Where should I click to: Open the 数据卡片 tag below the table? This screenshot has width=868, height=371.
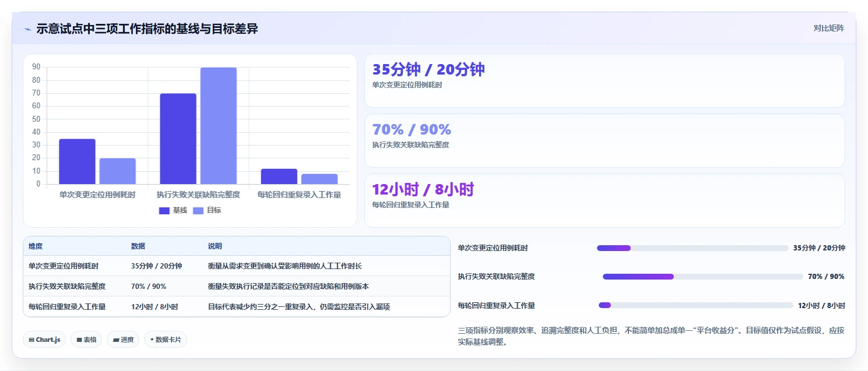click(x=166, y=340)
